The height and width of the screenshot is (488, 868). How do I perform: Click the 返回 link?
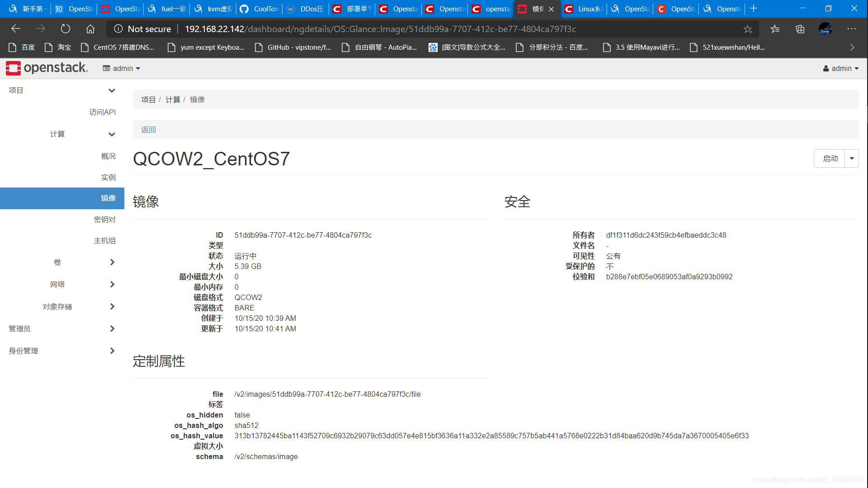tap(148, 130)
